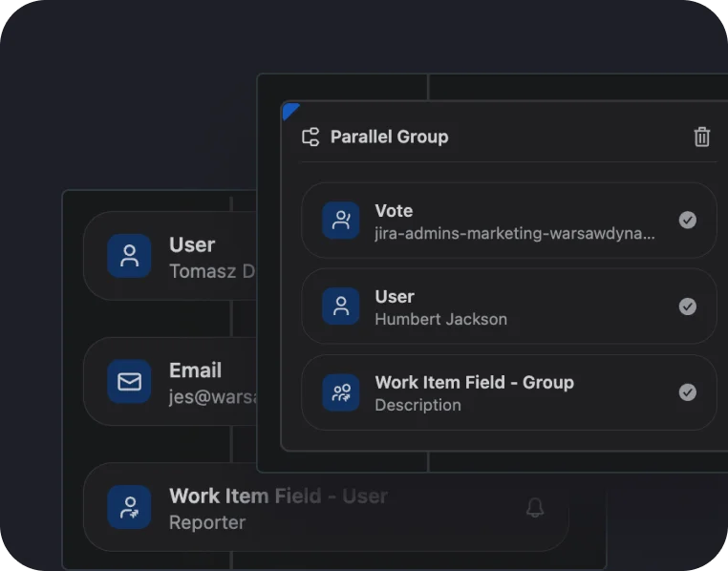Click the Reporter field text
The height and width of the screenshot is (571, 728).
click(x=207, y=522)
